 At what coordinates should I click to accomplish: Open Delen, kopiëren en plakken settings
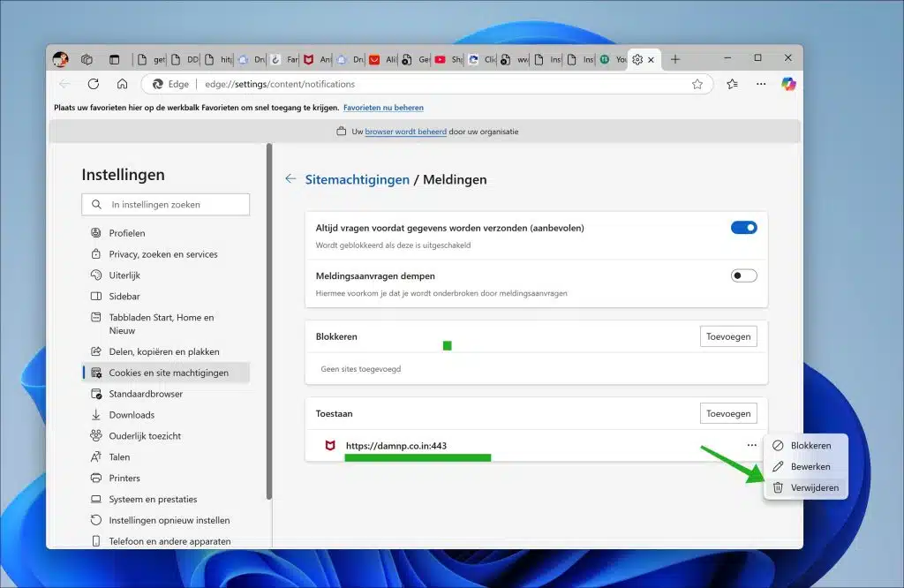coord(166,351)
